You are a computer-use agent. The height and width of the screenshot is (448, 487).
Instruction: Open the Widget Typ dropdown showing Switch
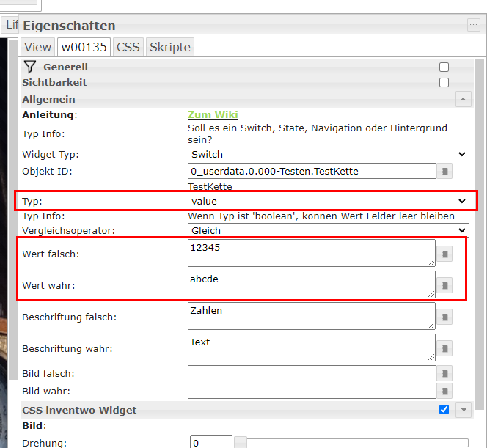[328, 154]
